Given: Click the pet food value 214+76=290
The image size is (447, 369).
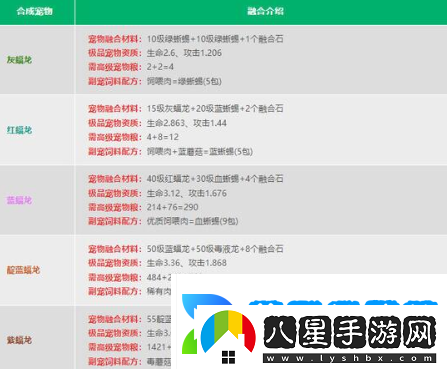Looking at the screenshot, I should [173, 207].
